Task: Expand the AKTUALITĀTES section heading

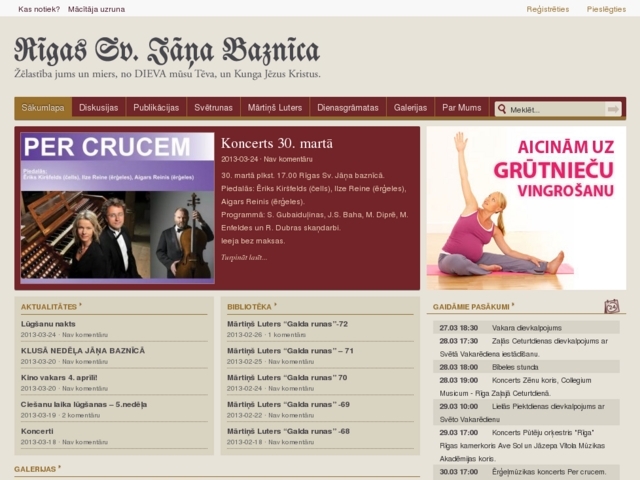Action: coord(49,307)
